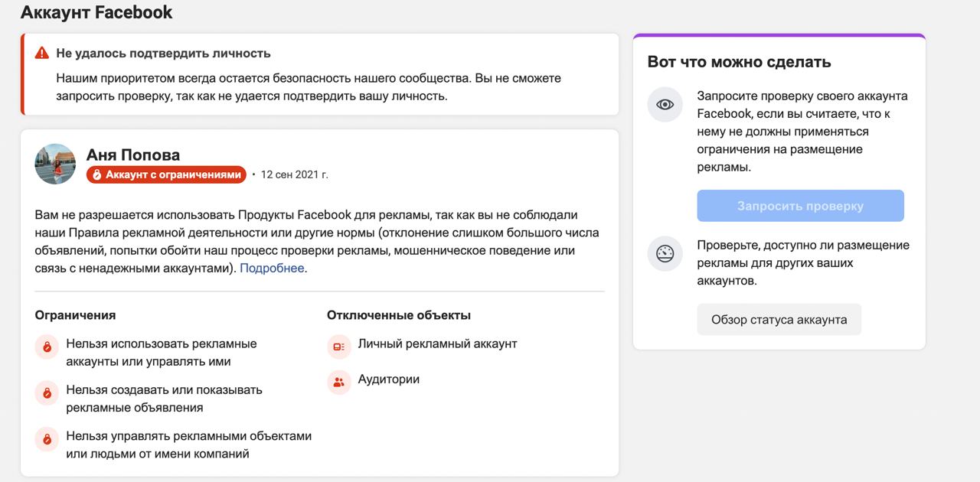Click the Нельзя использовать рекламные аккаунты restriction text
The width and height of the screenshot is (980, 482).
162,353
